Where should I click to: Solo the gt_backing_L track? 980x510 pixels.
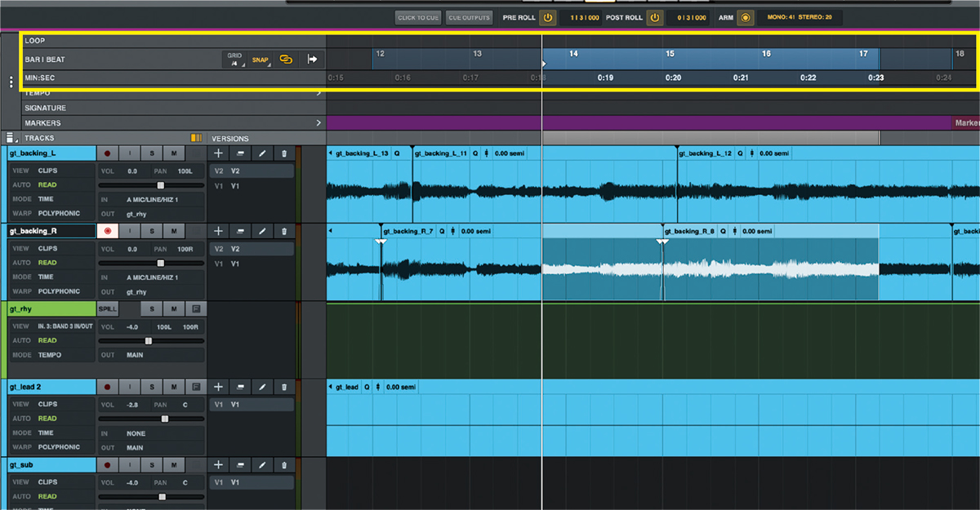coord(152,153)
